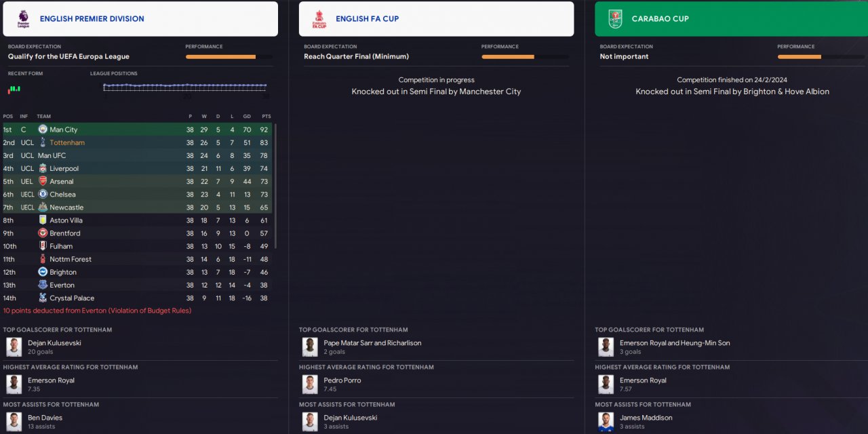Click the Carabao Cup logo icon
868x434 pixels.
615,19
